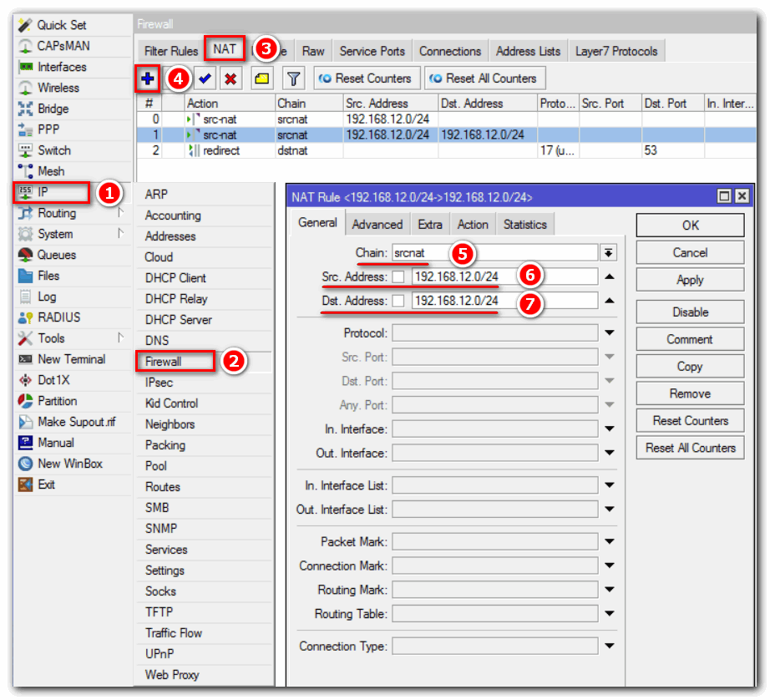
Task: Click the funnel filter icon
Action: click(x=293, y=79)
